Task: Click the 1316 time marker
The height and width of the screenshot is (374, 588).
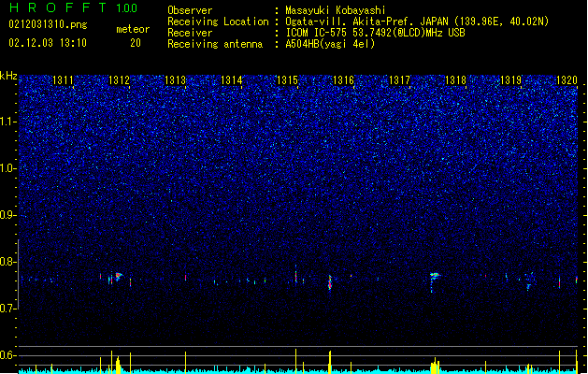Action: pos(343,80)
